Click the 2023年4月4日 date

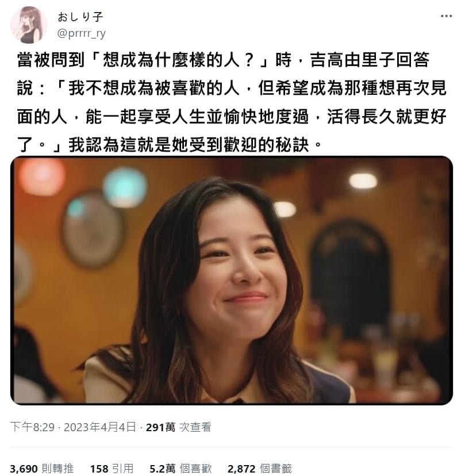99,427
